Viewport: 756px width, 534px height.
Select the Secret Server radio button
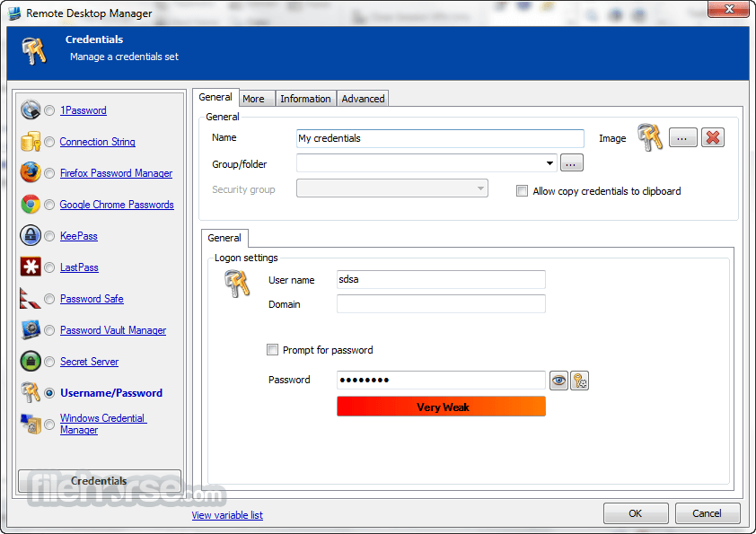[49, 362]
